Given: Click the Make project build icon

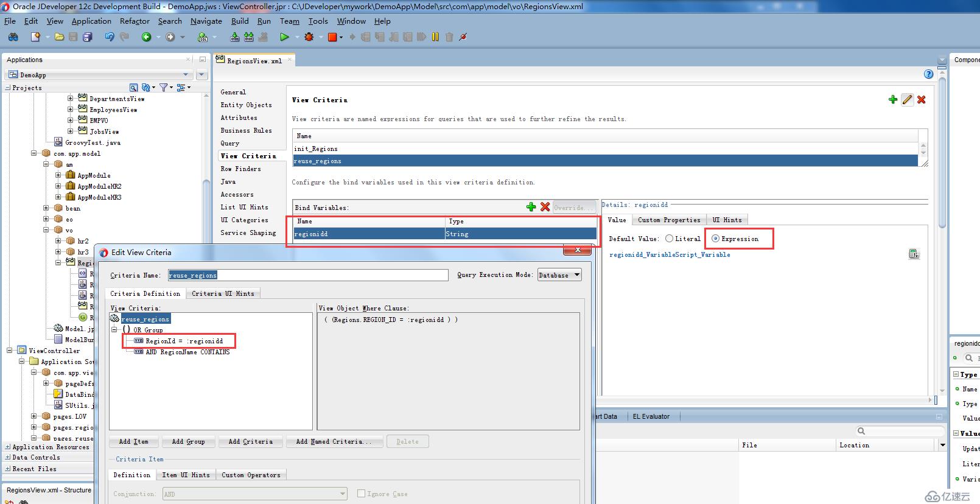Looking at the screenshot, I should click(234, 37).
